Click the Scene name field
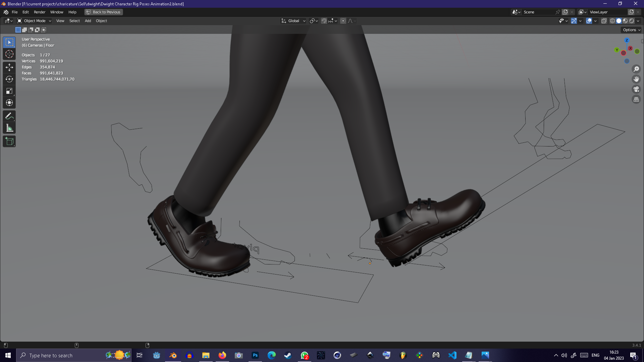644x362 pixels. (538, 12)
